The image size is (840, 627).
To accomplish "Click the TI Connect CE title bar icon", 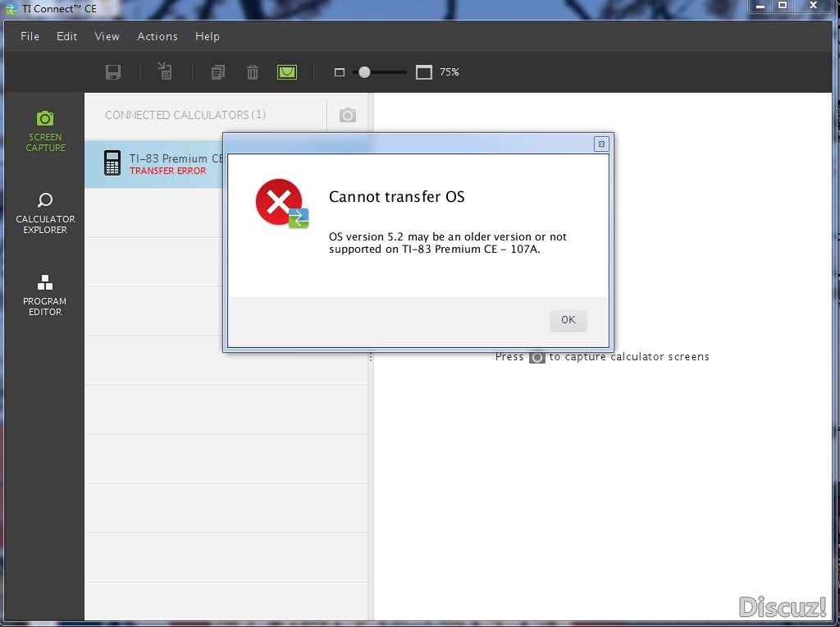I will tap(11, 8).
